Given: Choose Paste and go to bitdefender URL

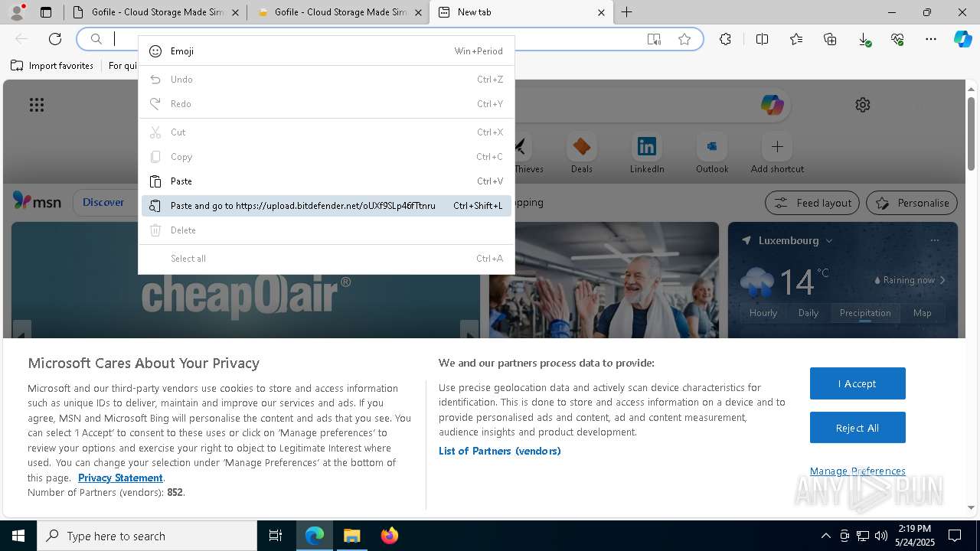Looking at the screenshot, I should pyautogui.click(x=326, y=206).
